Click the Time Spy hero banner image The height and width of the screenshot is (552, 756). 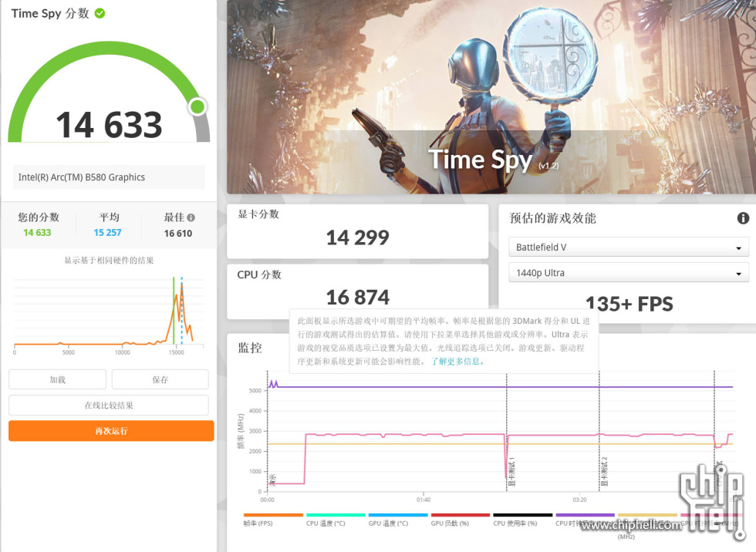(x=491, y=97)
